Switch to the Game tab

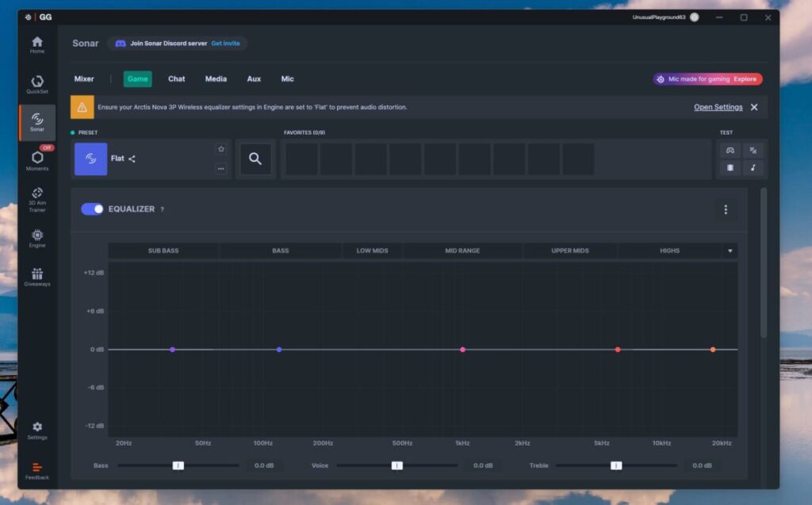(x=138, y=78)
